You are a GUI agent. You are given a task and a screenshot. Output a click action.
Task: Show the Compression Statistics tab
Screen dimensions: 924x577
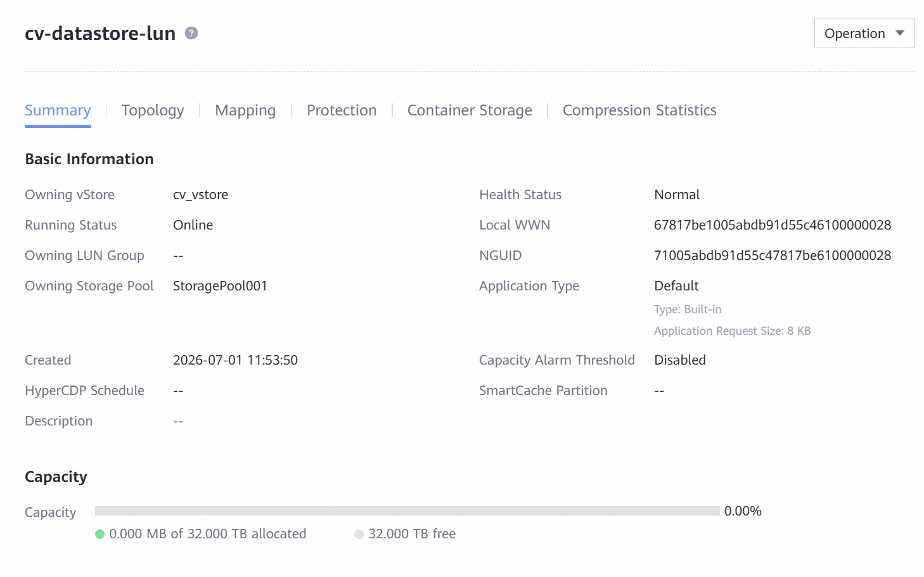pos(639,110)
